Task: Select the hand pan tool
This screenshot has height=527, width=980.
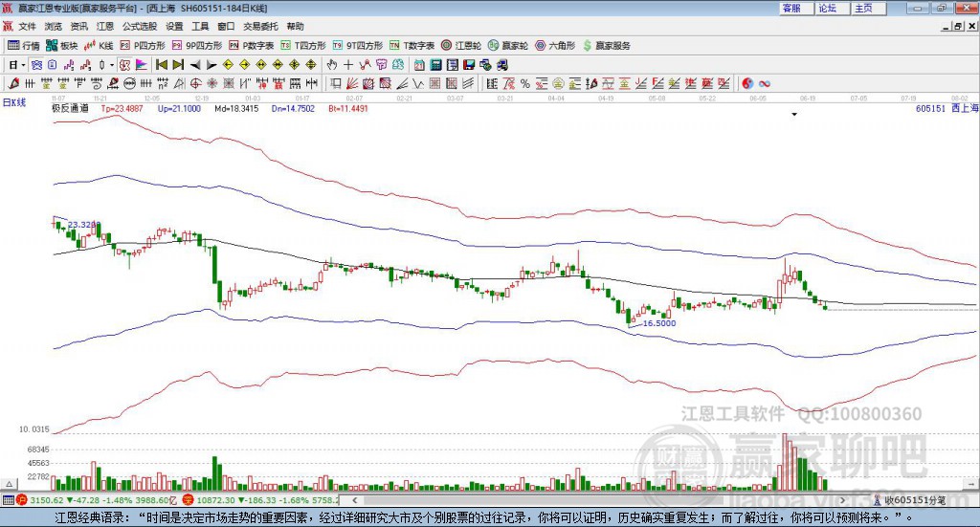Action: pyautogui.click(x=332, y=65)
